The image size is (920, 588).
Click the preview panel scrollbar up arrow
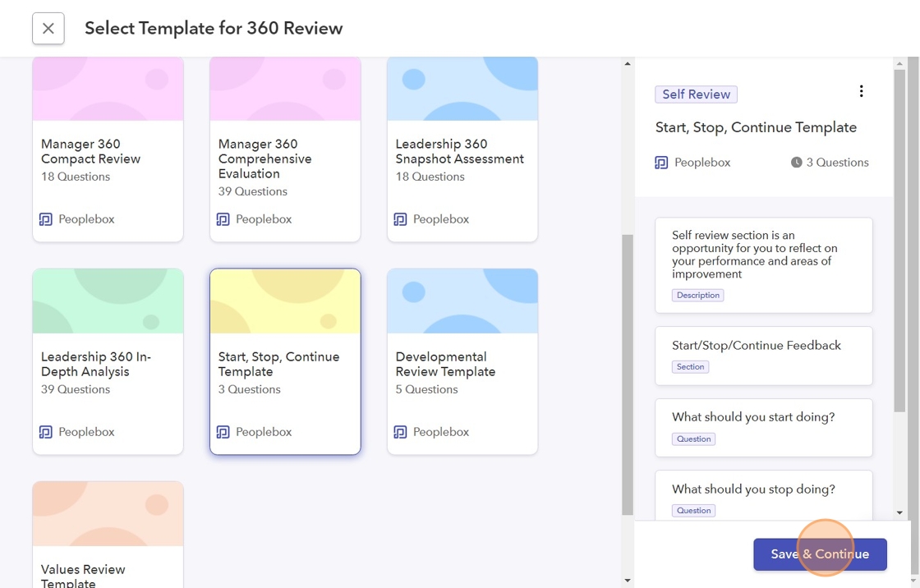[899, 63]
